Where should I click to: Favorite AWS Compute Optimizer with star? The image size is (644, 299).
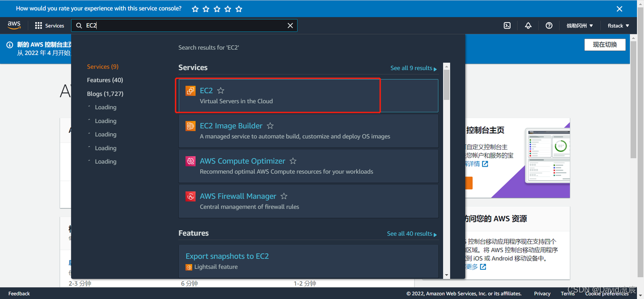pos(293,161)
